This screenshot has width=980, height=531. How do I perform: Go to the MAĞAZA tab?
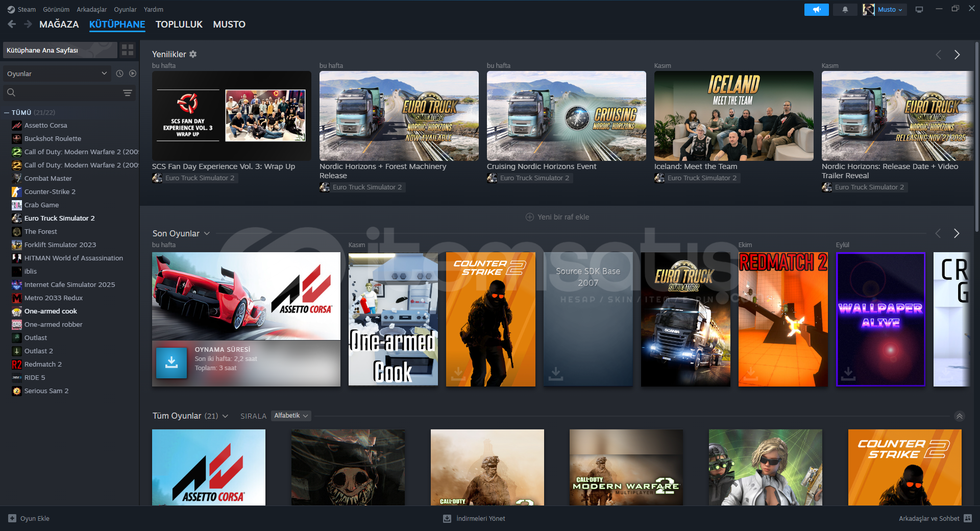[x=59, y=24]
